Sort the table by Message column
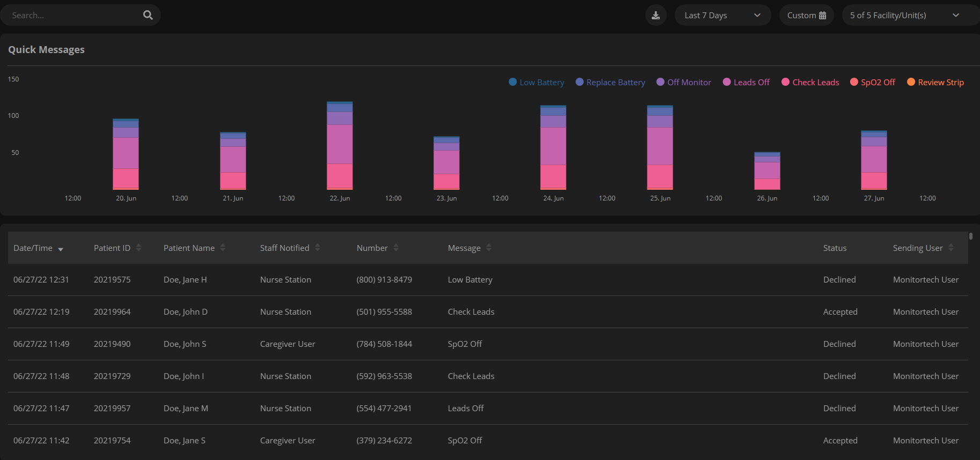The image size is (980, 460). 469,248
